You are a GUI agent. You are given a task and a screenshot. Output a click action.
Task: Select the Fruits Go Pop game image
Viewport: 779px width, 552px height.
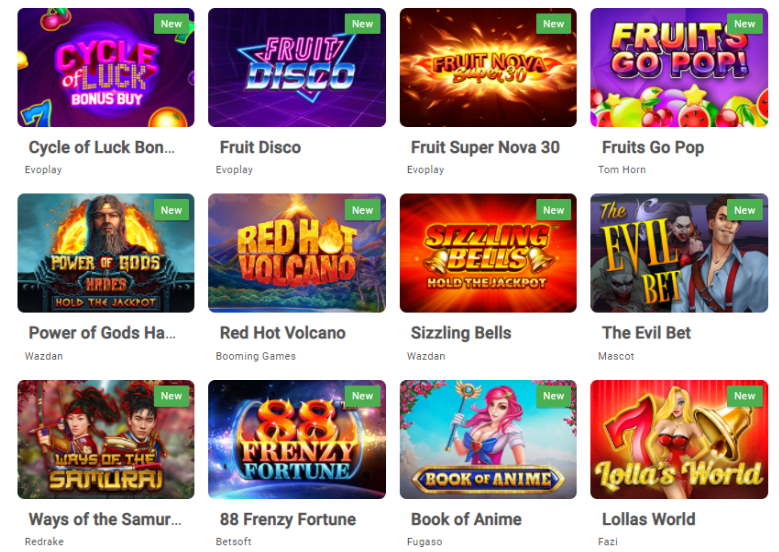(x=678, y=68)
